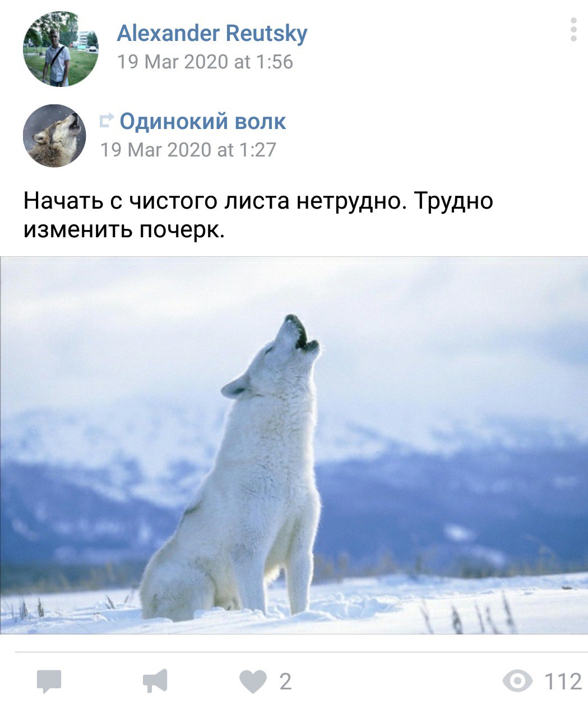Open the three-dot post options menu
This screenshot has height=704, width=588.
573,30
